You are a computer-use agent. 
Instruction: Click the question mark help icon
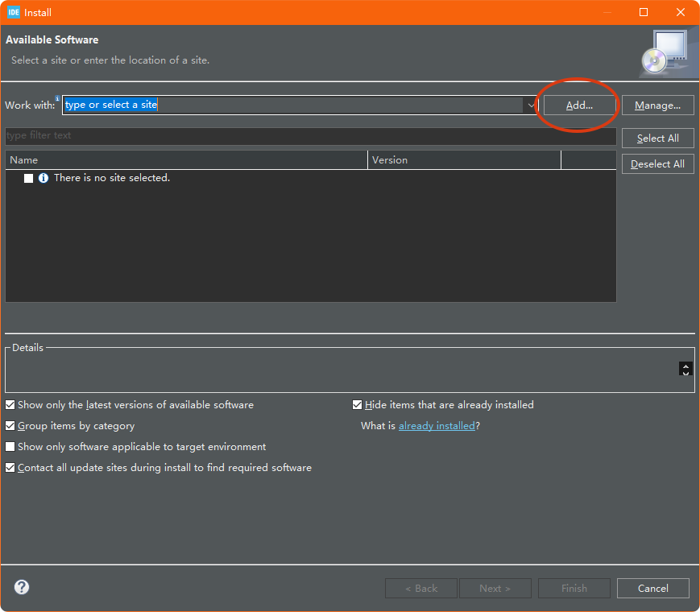point(22,587)
